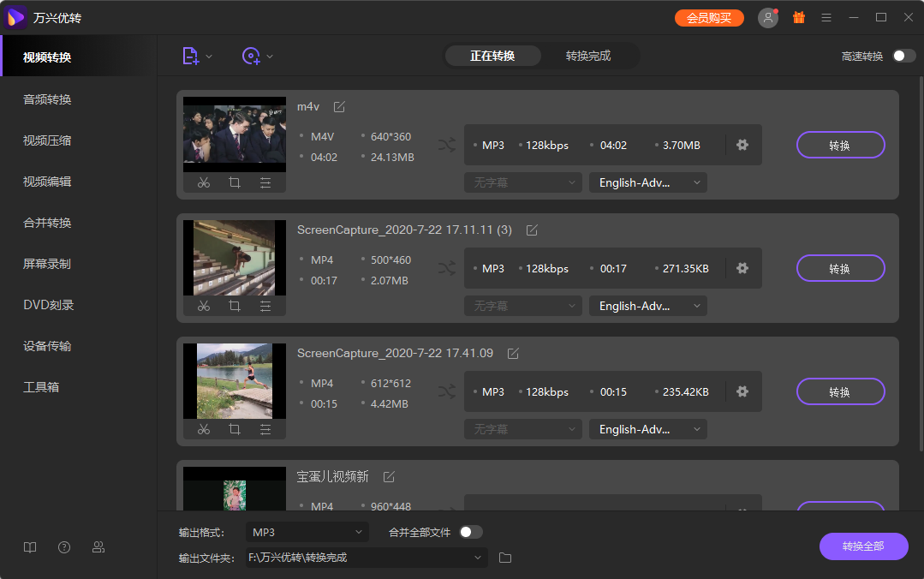
Task: Crop the ScreenCapture_2020-7-22 17.11.11 video
Action: (233, 306)
